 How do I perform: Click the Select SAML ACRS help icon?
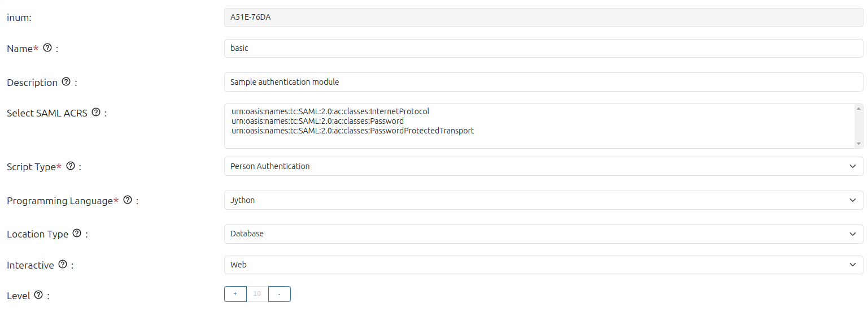[x=96, y=113]
